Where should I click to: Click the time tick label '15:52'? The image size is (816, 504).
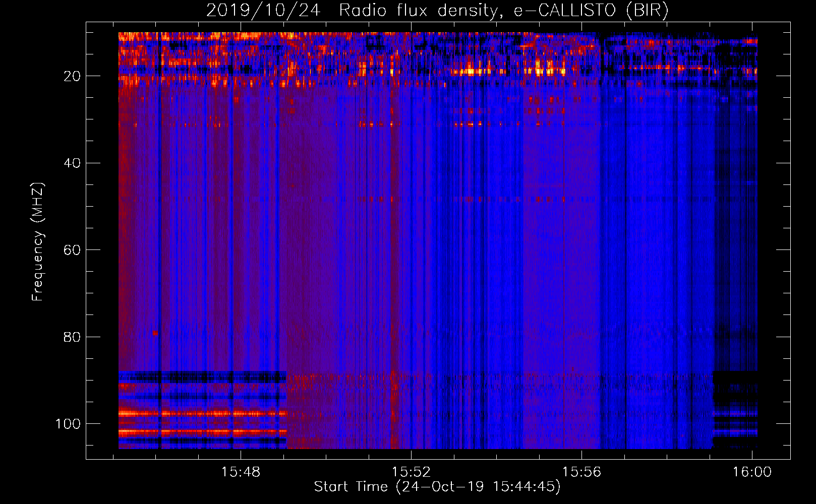pyautogui.click(x=411, y=472)
